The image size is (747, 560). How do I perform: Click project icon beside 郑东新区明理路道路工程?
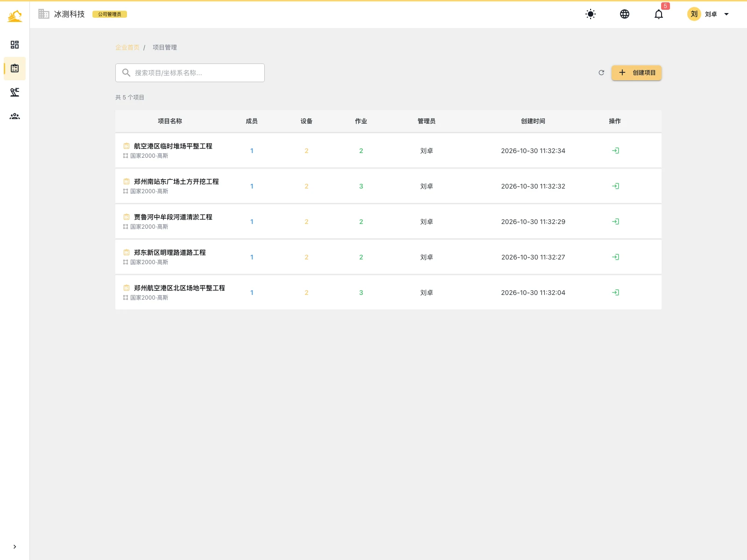tap(126, 252)
